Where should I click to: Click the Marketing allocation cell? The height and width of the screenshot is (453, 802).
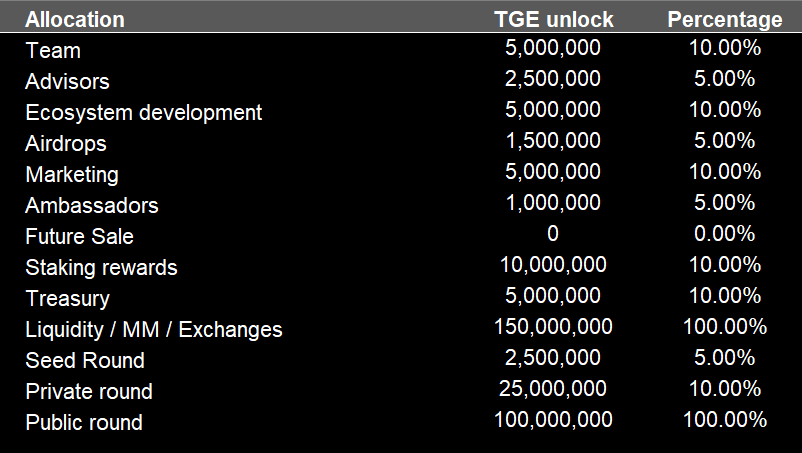(x=72, y=174)
